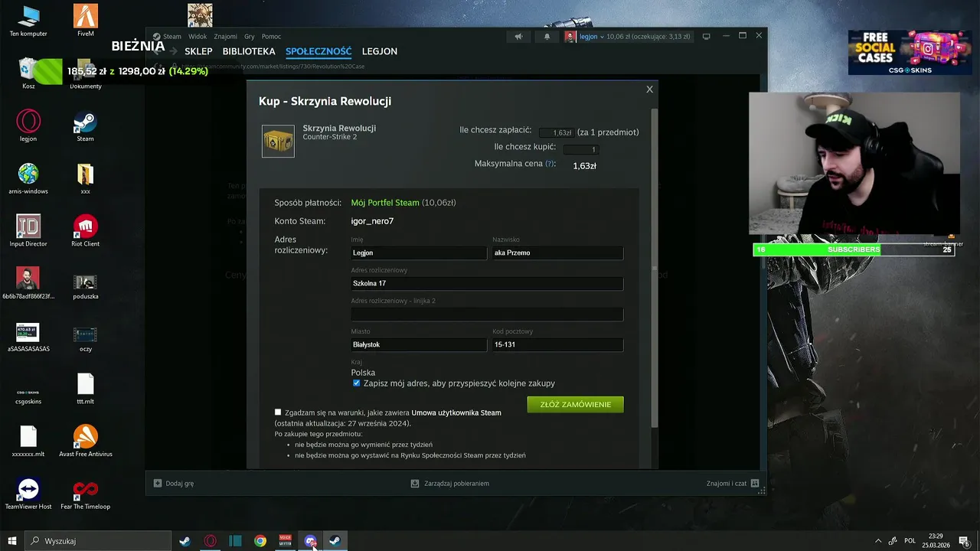The image size is (980, 551).
Task: Open Steam desktop shortcut icon
Action: tap(85, 126)
